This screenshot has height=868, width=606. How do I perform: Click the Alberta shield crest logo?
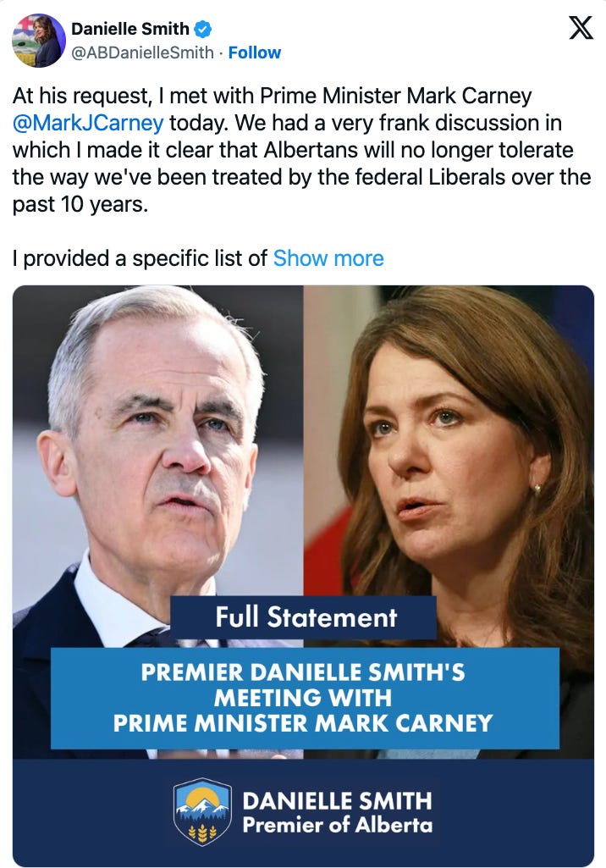point(202,811)
